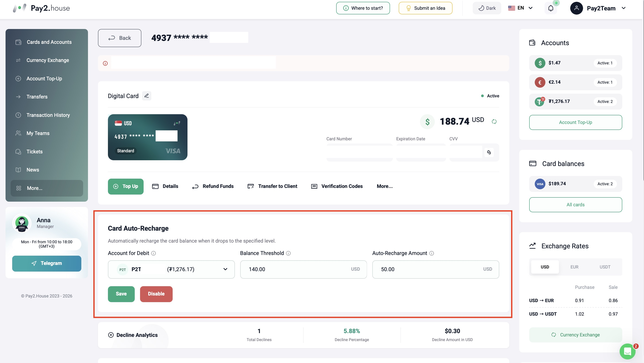Toggle Dark mode

tap(487, 8)
